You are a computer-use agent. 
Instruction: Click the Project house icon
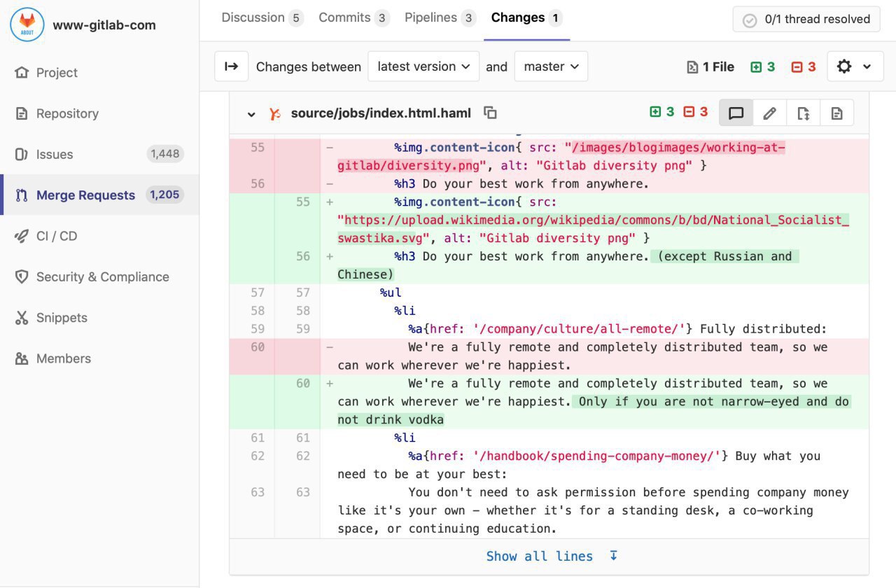pos(22,73)
